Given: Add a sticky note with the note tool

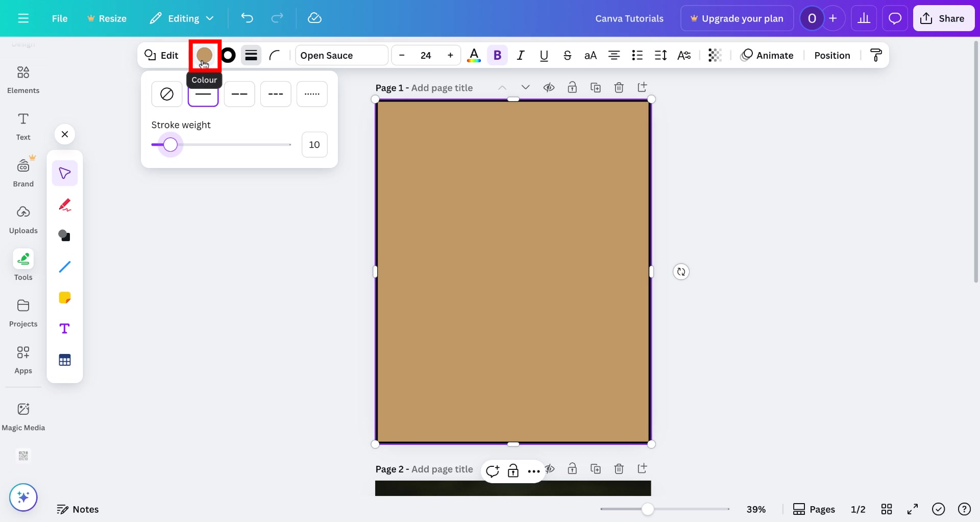Looking at the screenshot, I should click(x=65, y=297).
